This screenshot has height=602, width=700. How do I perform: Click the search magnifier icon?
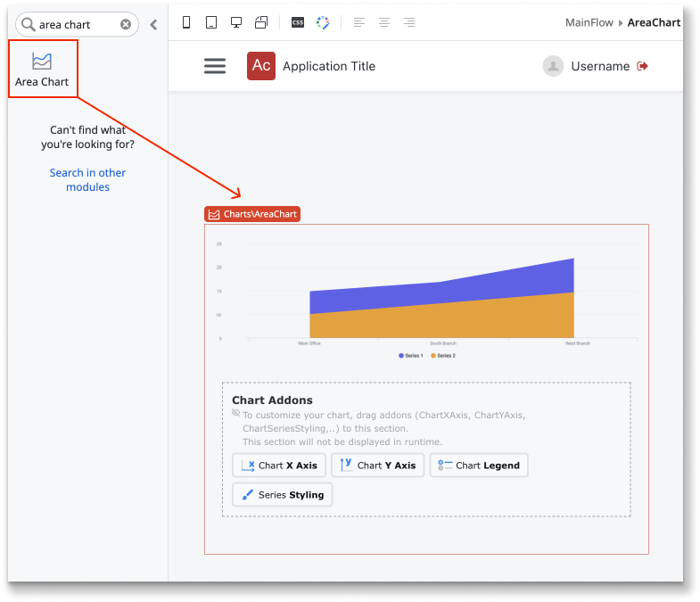point(29,24)
